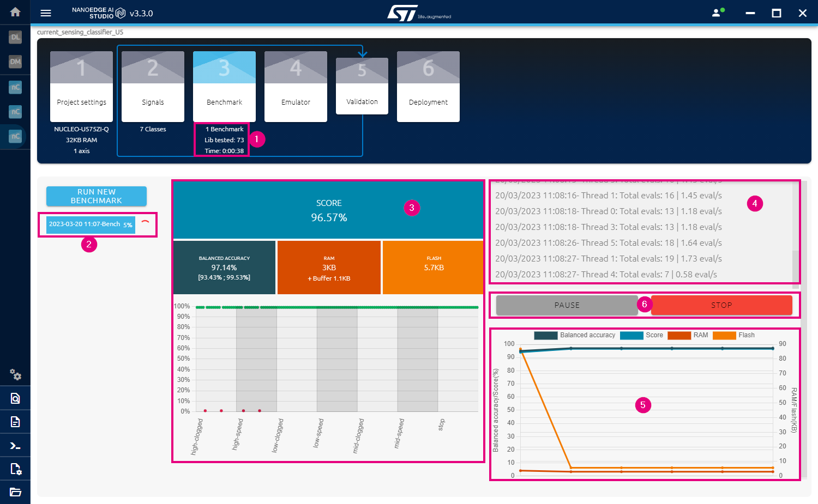Click the ST life.augmented logo
The image size is (818, 504).
tap(419, 13)
